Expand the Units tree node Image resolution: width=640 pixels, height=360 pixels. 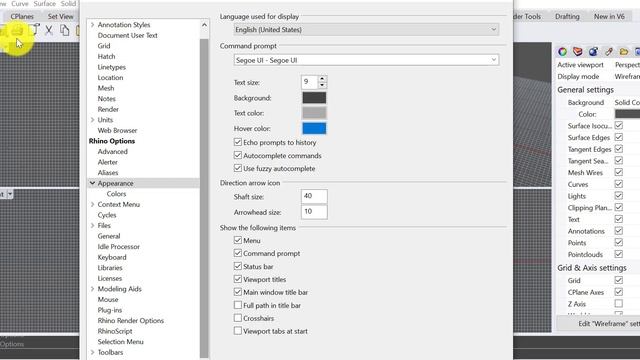(x=92, y=120)
